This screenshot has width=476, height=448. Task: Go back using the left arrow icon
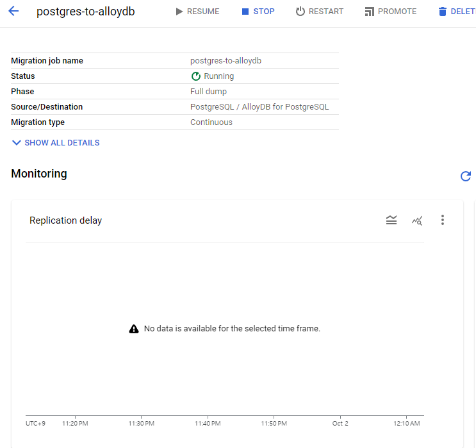13,12
